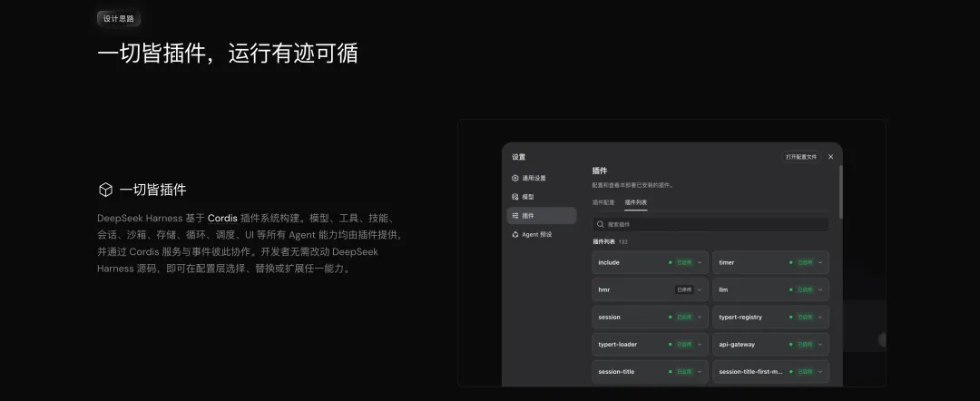The image size is (980, 401).
Task: Select the 插件列表 tab
Action: pyautogui.click(x=635, y=202)
